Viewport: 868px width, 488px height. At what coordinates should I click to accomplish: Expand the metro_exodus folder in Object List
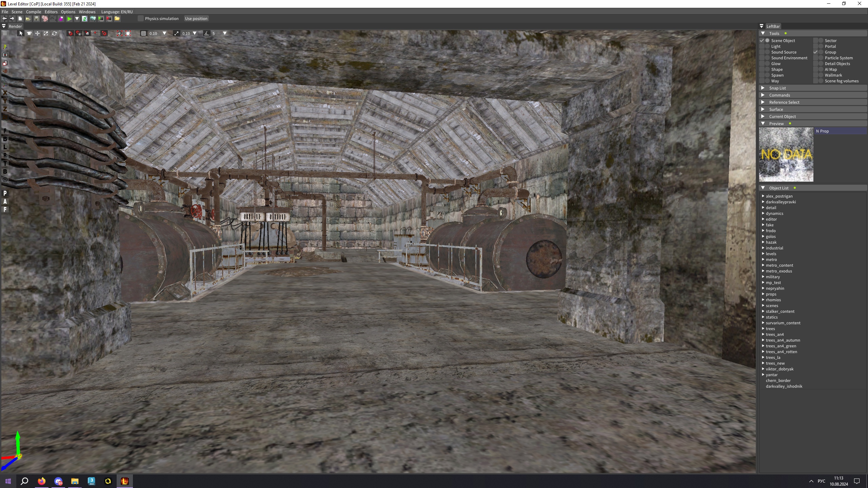(x=763, y=271)
